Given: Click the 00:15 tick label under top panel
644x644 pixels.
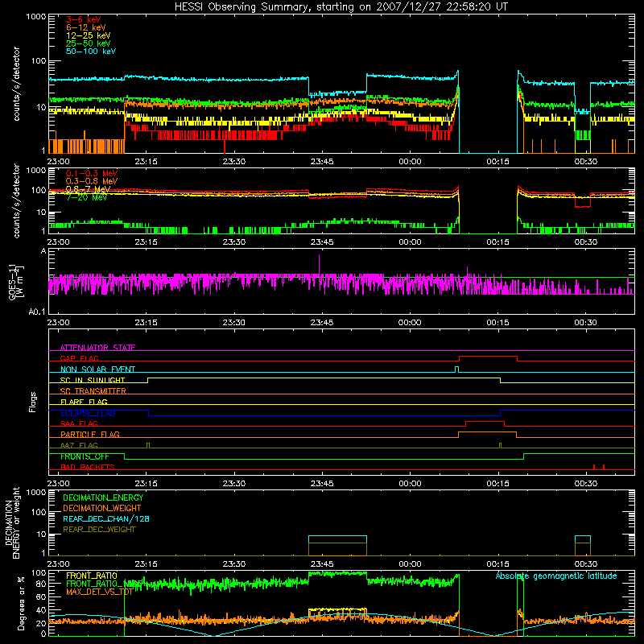Looking at the screenshot, I should click(x=497, y=162).
